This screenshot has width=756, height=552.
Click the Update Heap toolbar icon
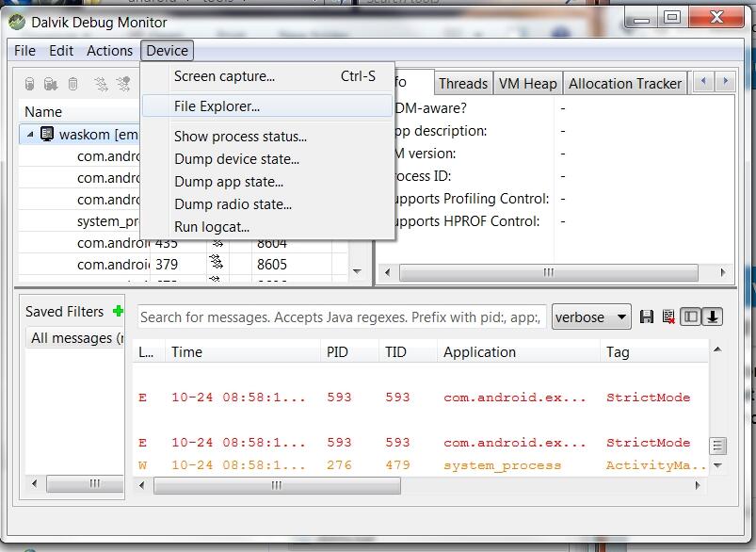(30, 84)
